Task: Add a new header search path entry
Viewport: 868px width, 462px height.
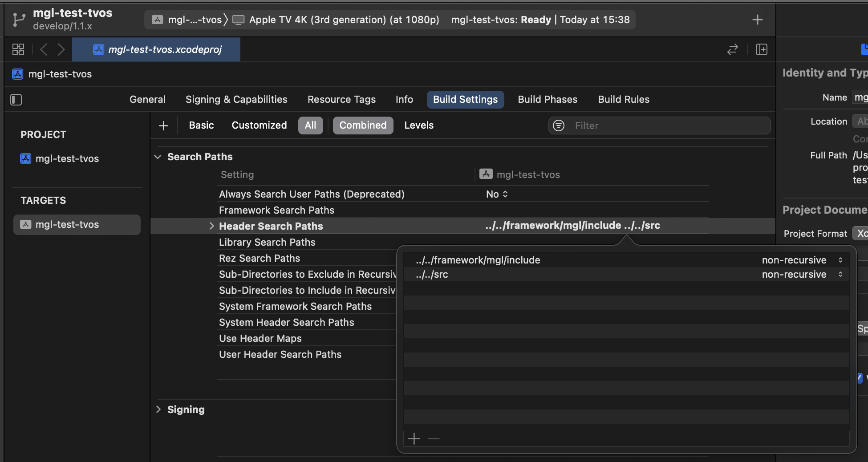Action: 414,439
